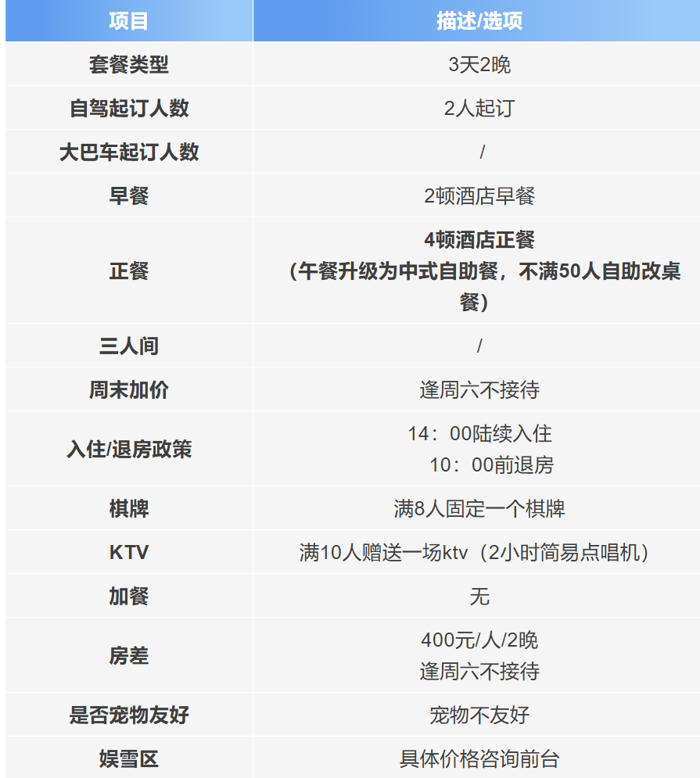
Task: Select the 大巴车起订人数 row label
Action: 128,152
